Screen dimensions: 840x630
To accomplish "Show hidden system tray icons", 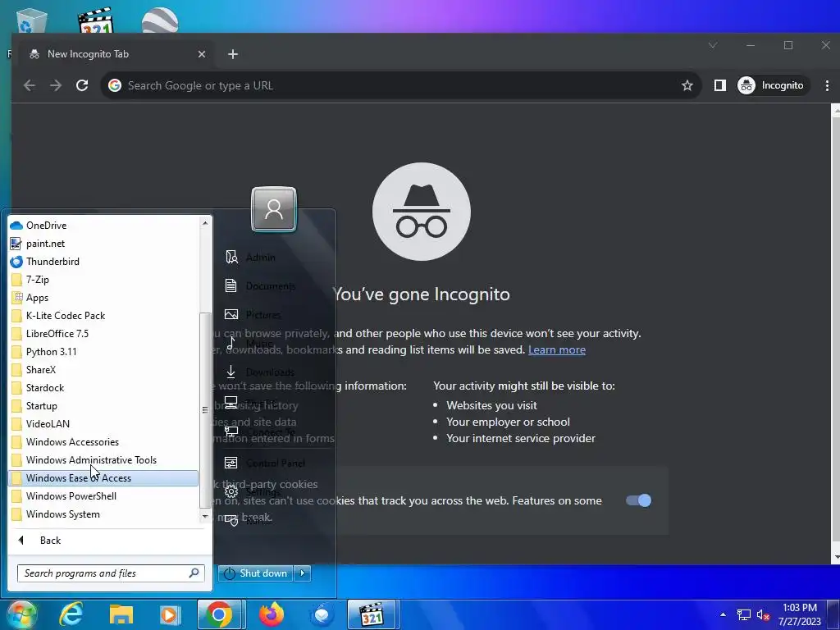I will (723, 614).
